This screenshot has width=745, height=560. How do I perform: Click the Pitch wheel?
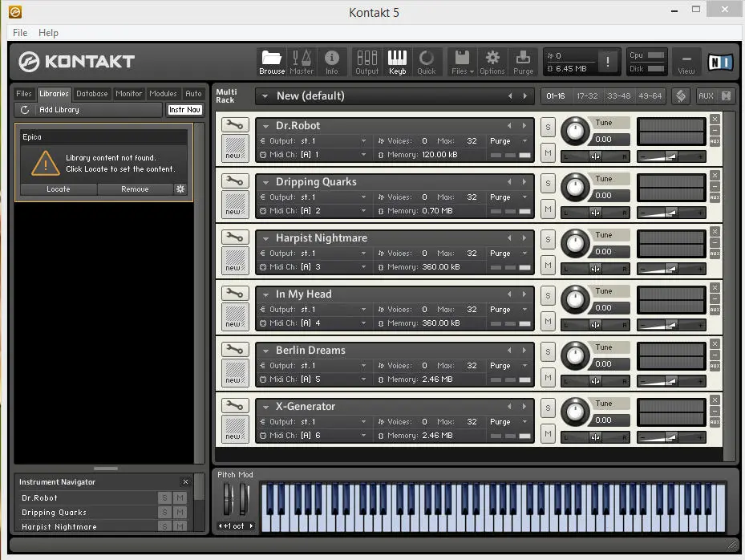click(x=228, y=499)
